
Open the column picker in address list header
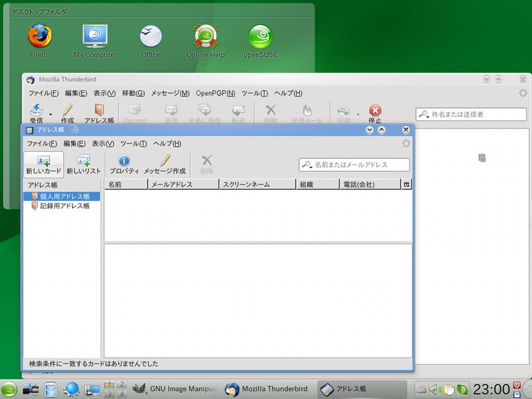(406, 185)
